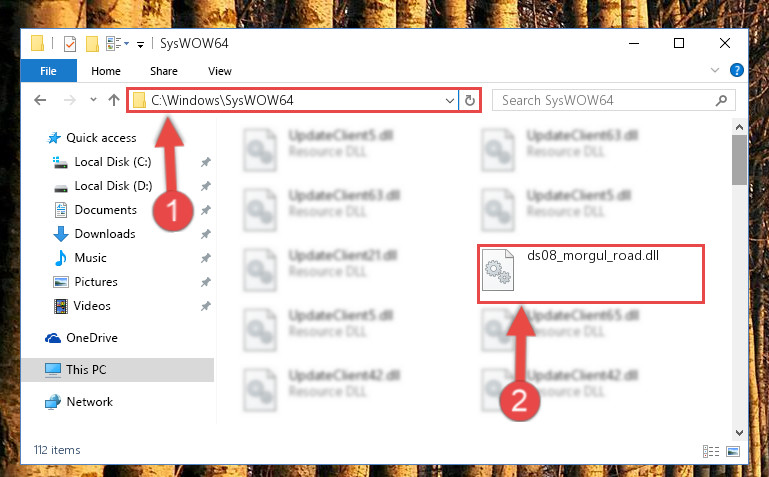Click the New Folder icon in title bar

(x=92, y=44)
